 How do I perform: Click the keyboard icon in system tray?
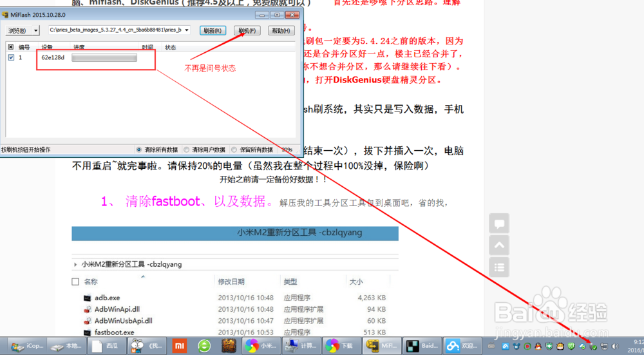pyautogui.click(x=491, y=347)
